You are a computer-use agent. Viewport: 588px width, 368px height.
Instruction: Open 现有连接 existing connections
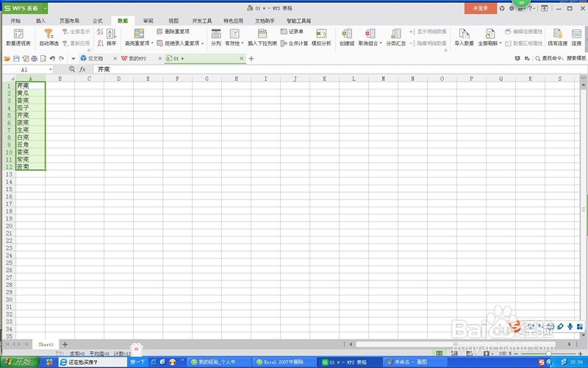(x=557, y=38)
